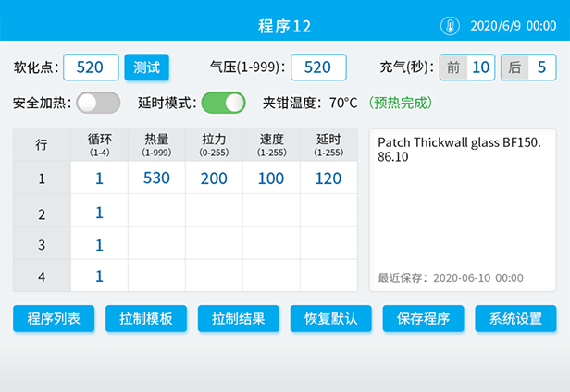Open 系统设置 system settings
This screenshot has width=570, height=392.
(x=516, y=319)
